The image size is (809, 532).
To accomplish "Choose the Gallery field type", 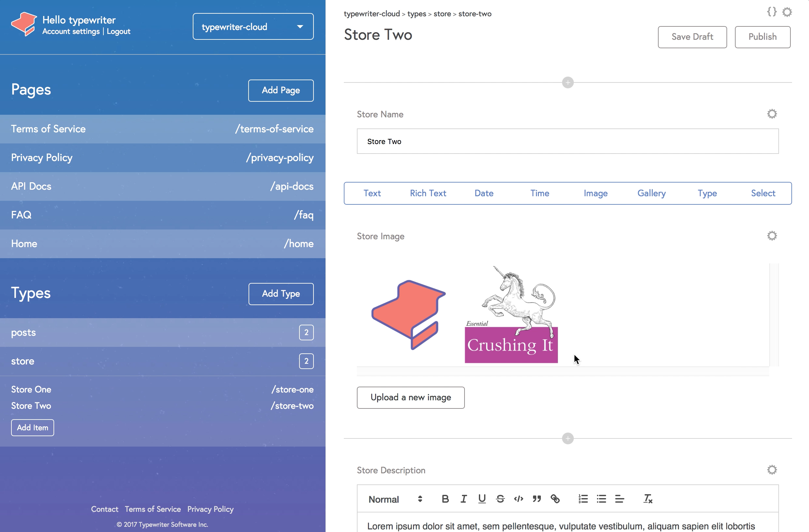I will tap(651, 193).
